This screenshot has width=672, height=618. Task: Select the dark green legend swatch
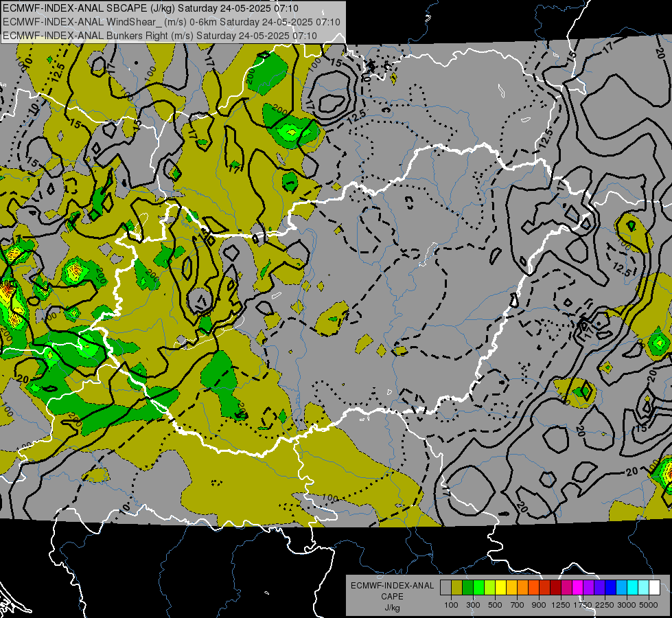pyautogui.click(x=467, y=587)
